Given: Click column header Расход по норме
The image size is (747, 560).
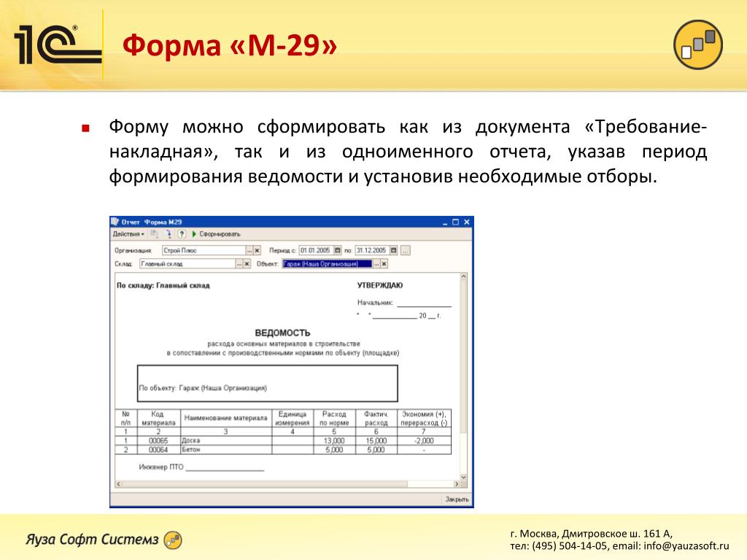Looking at the screenshot, I should coord(334,418).
